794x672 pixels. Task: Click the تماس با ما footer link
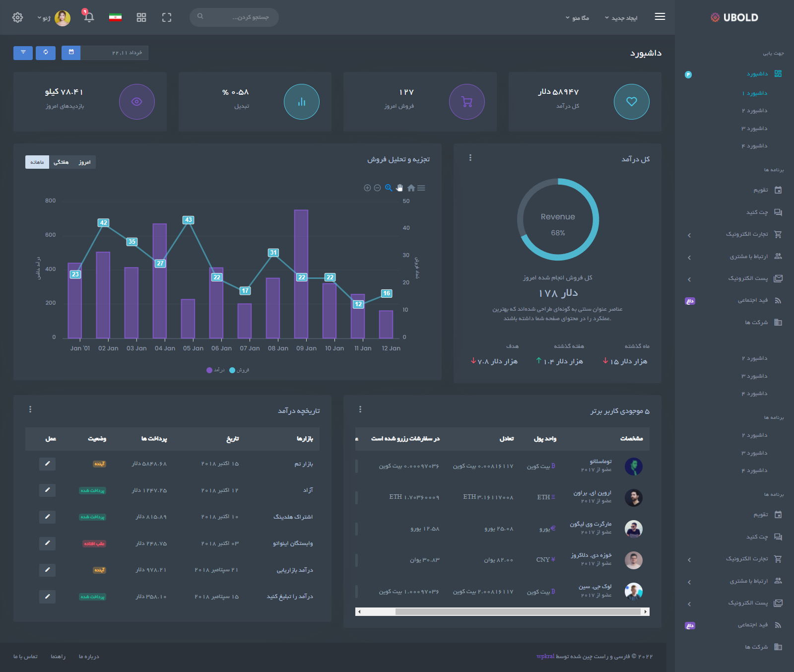click(x=25, y=657)
